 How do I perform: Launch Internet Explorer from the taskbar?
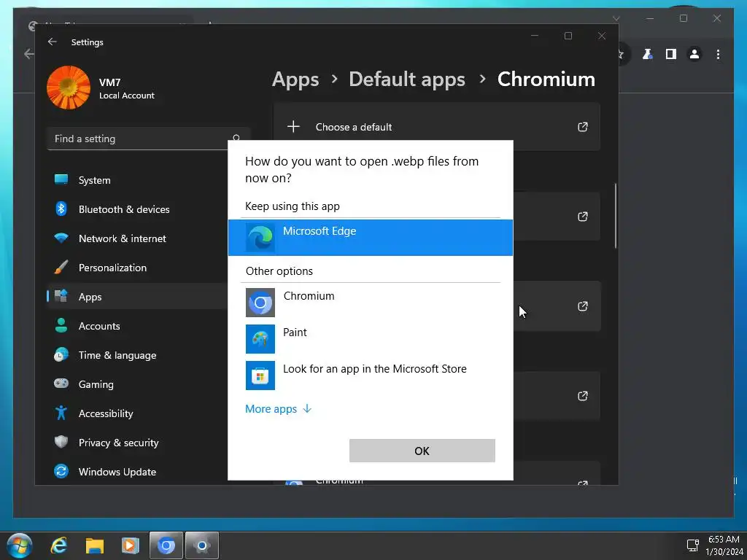click(59, 545)
